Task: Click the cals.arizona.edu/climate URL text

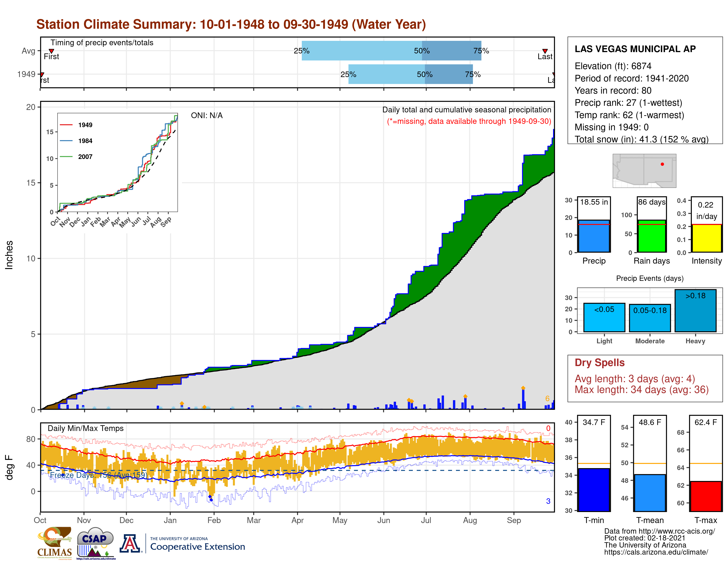Action: tap(656, 552)
